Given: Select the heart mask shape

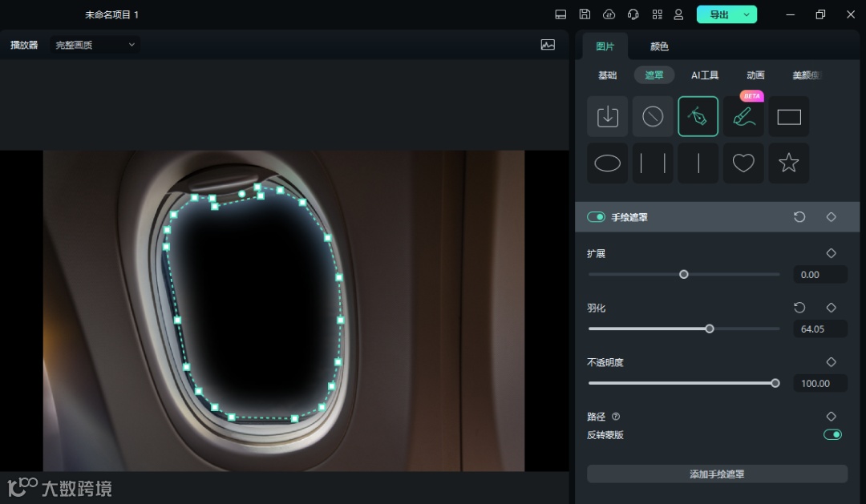Looking at the screenshot, I should [743, 163].
